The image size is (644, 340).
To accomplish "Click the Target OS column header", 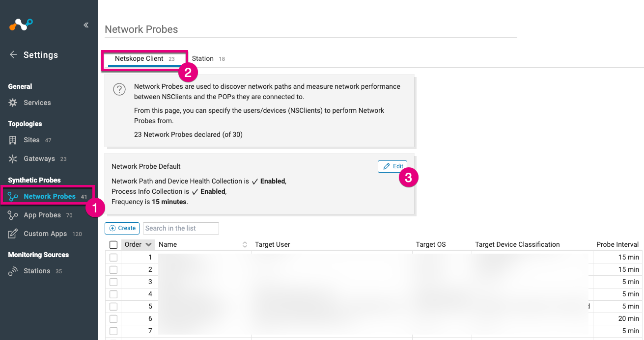I will pyautogui.click(x=431, y=244).
